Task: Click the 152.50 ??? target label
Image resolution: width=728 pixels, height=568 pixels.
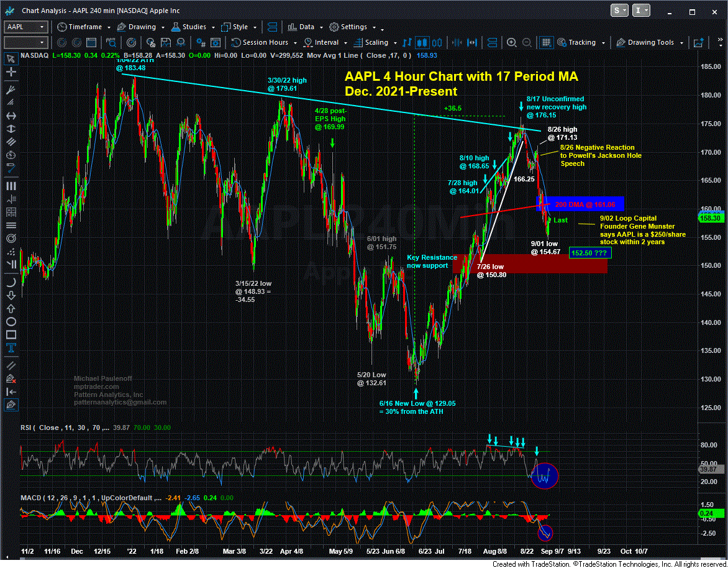Action: pyautogui.click(x=589, y=253)
